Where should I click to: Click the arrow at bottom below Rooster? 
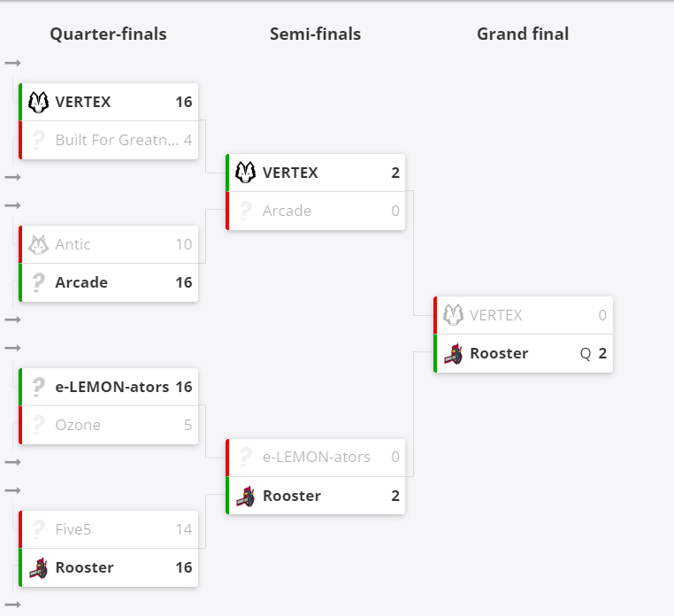(13, 604)
